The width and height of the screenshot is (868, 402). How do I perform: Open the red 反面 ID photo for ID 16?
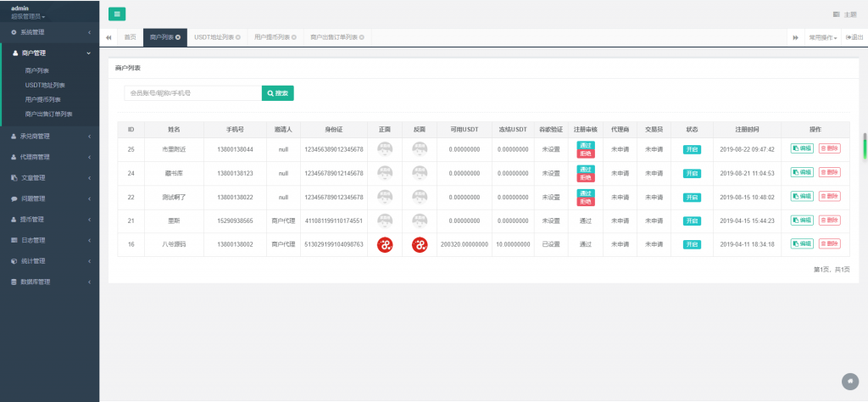(x=420, y=244)
